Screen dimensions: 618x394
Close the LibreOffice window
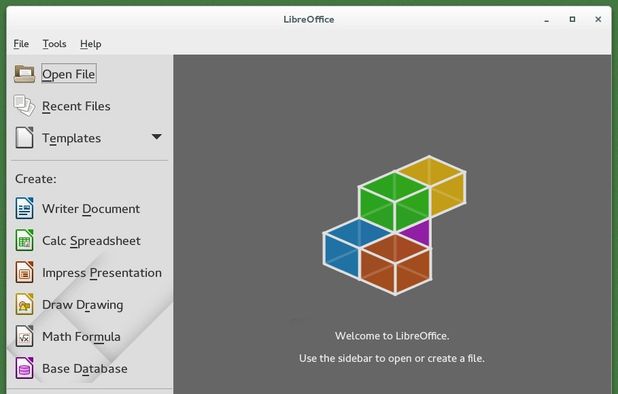598,19
